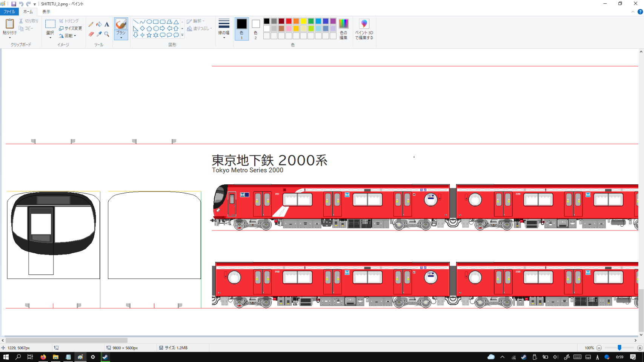Expand the shapes gallery list

[x=182, y=35]
